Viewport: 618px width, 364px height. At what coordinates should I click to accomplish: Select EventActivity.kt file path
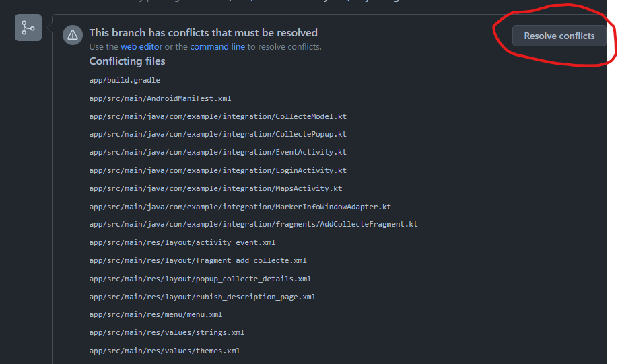tap(218, 152)
